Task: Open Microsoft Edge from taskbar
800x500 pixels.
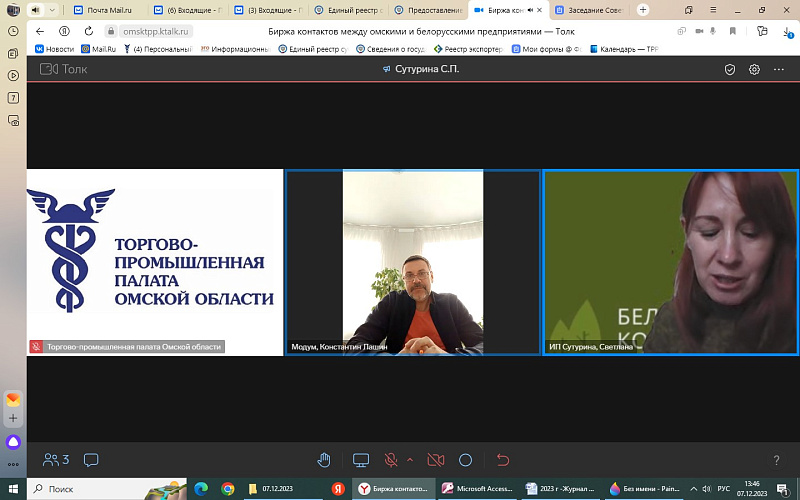Action: 201,489
